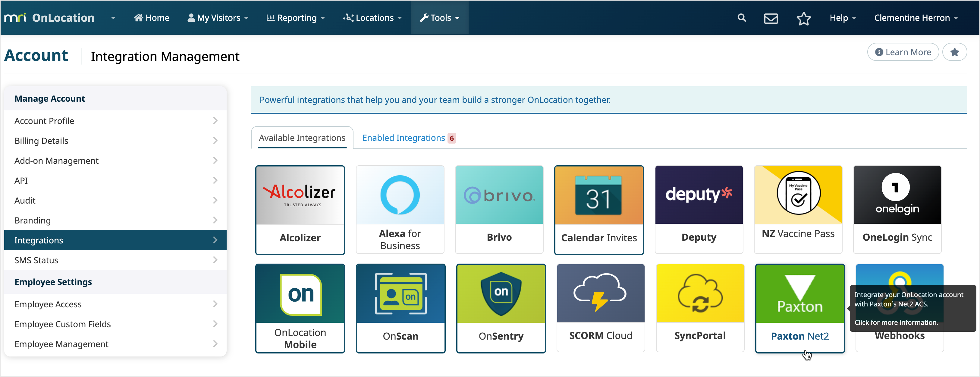Expand the My Visitors menu

(x=218, y=18)
